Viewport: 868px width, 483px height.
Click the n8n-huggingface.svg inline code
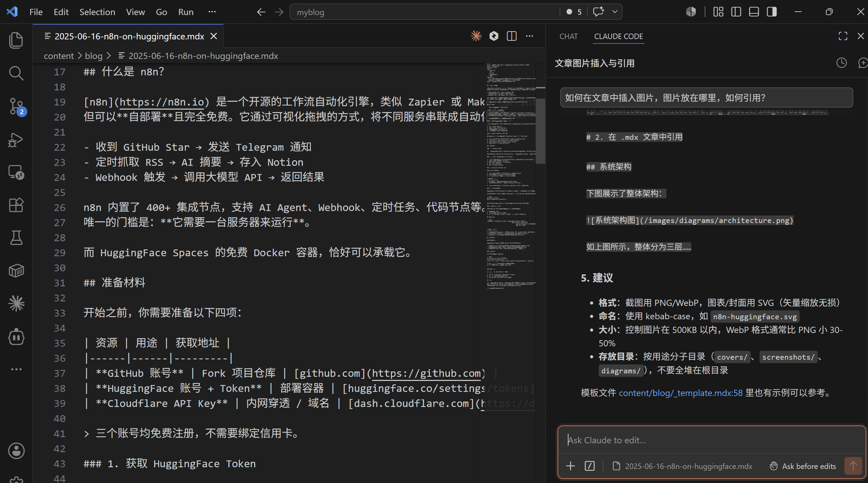pyautogui.click(x=755, y=317)
